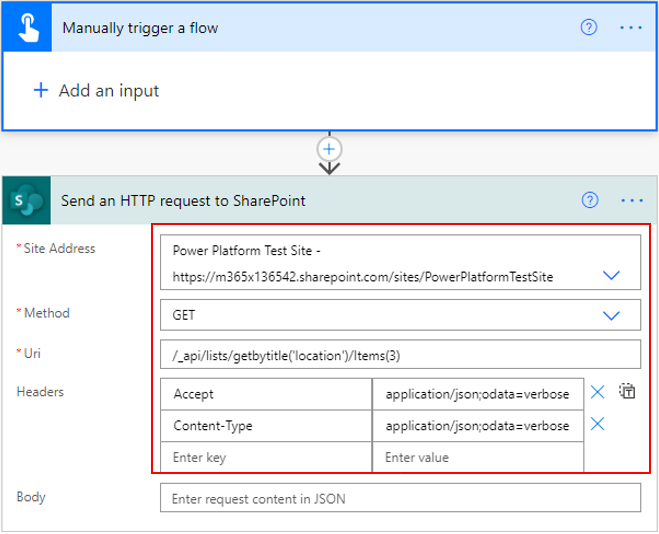Open help for Send an HTTP request action
This screenshot has width=659, height=534.
point(590,200)
